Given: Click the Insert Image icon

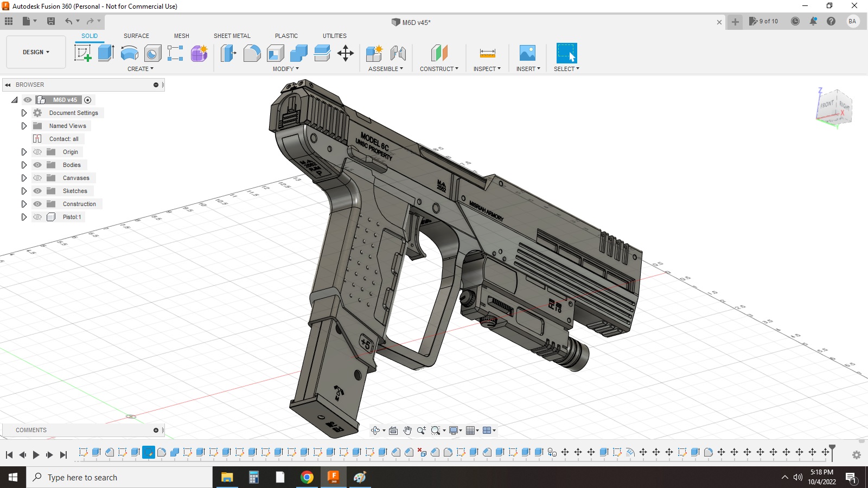Looking at the screenshot, I should 527,53.
